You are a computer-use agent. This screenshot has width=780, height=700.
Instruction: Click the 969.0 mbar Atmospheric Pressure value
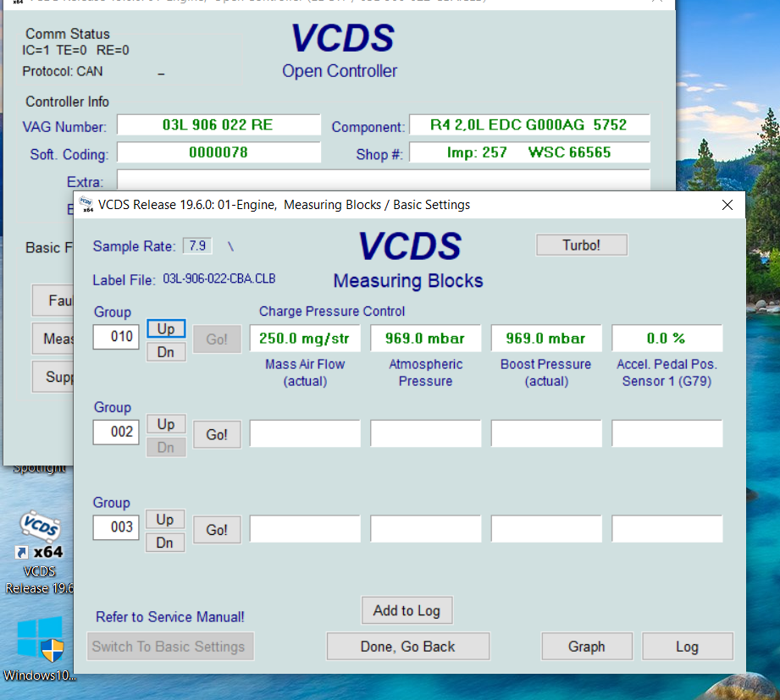point(425,339)
